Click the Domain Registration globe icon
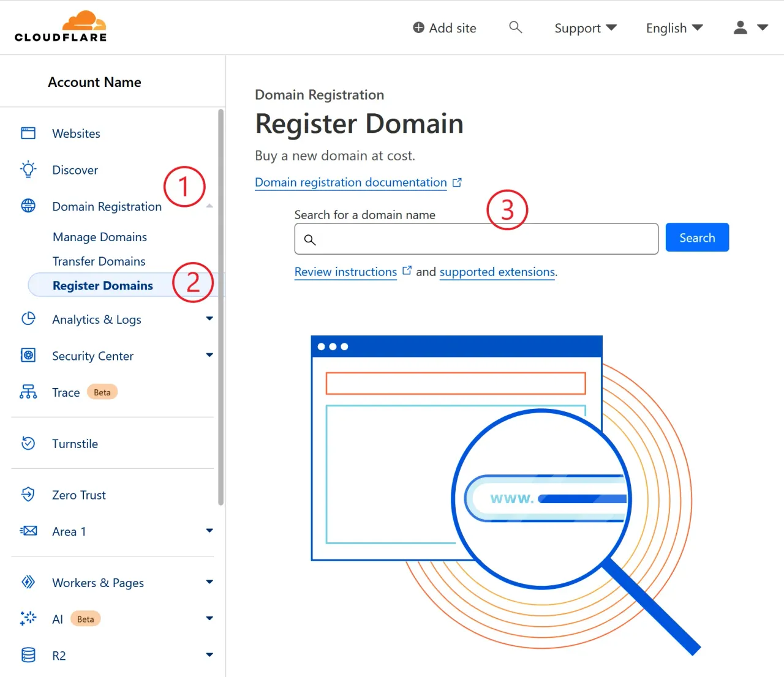 [x=28, y=206]
